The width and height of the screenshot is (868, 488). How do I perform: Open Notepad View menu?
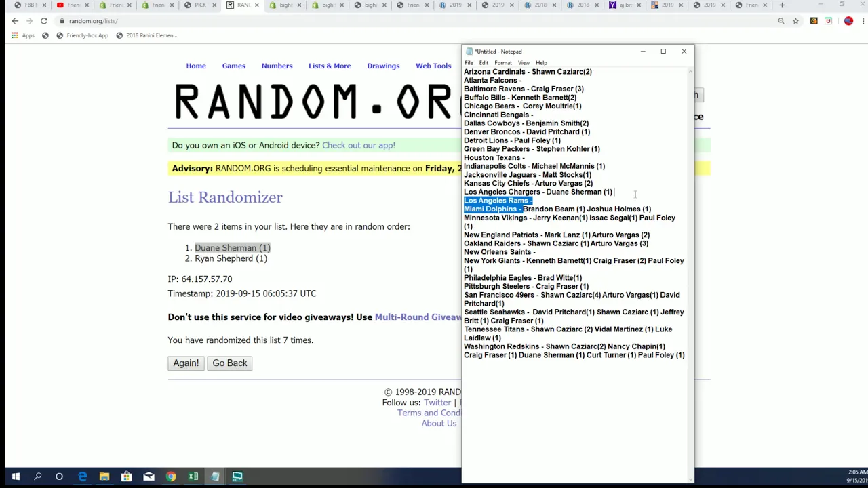point(524,63)
